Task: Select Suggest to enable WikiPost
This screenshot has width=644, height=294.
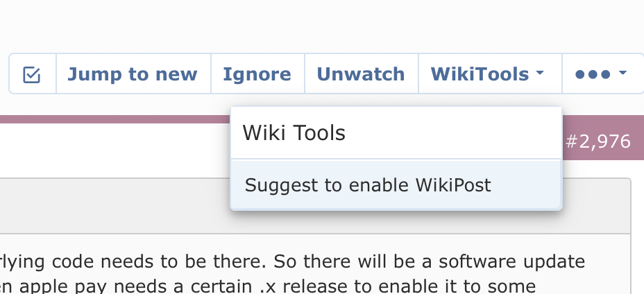Action: point(396,184)
